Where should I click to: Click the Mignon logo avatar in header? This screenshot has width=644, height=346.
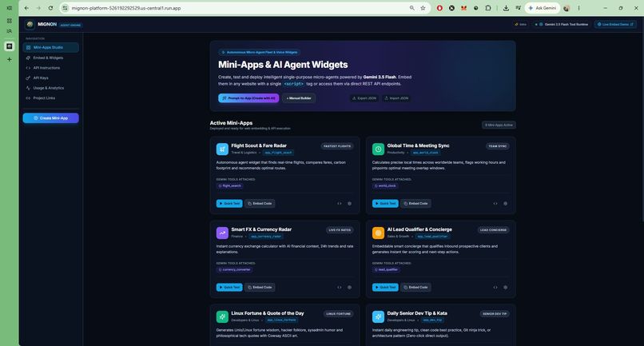pos(30,25)
